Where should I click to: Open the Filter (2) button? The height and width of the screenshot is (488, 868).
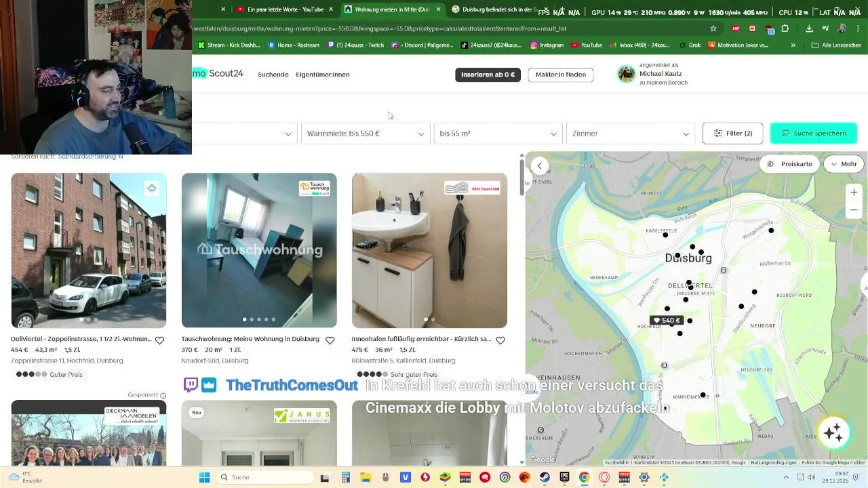[732, 134]
